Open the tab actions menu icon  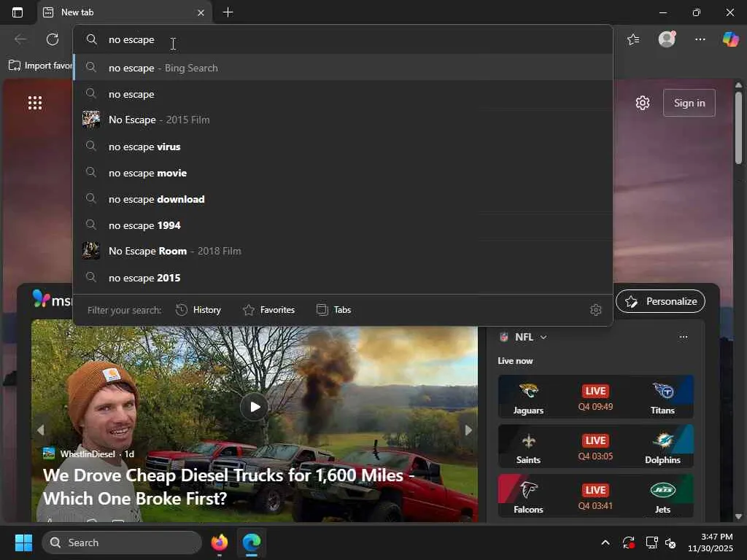tap(18, 12)
